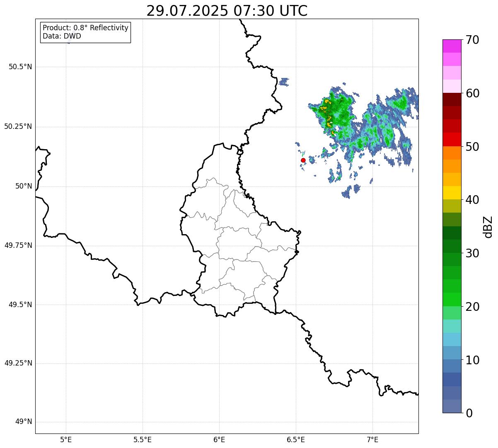498x448 pixels.
Task: Click the title '29.07.2025 07:30 UTC'
Action: point(227,10)
